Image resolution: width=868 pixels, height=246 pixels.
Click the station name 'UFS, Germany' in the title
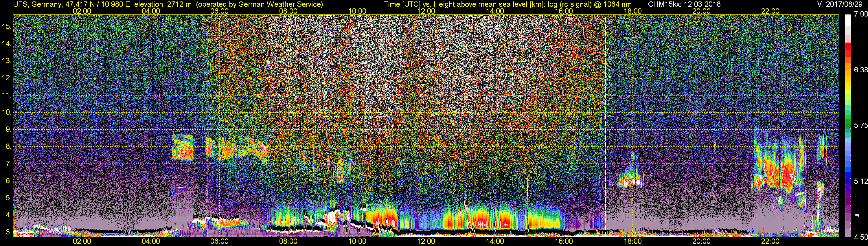point(37,4)
